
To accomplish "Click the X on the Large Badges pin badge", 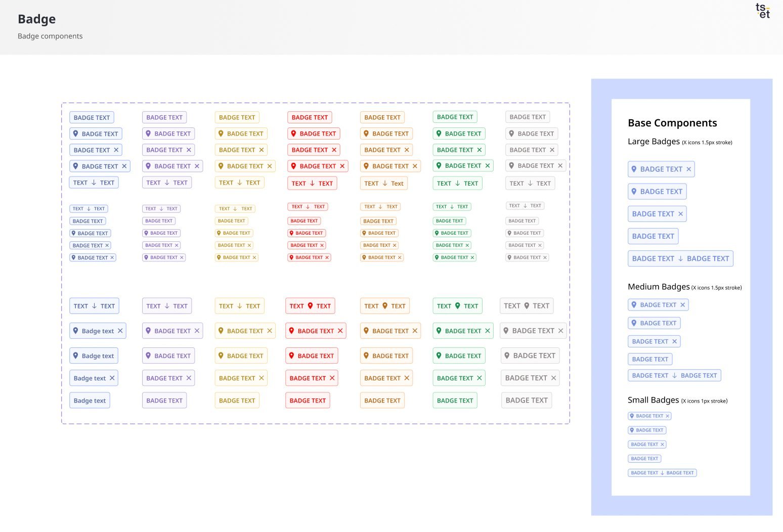I will pos(688,169).
